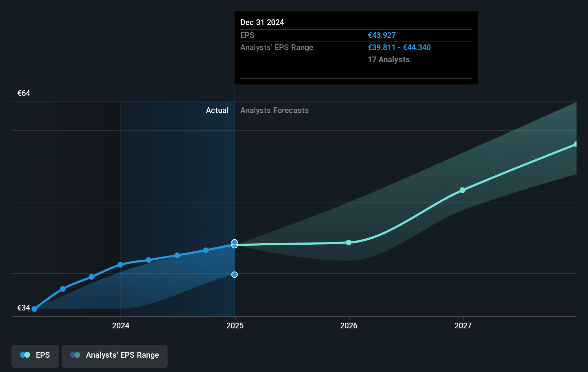Click the €39.811 - €44.340 range value

399,48
